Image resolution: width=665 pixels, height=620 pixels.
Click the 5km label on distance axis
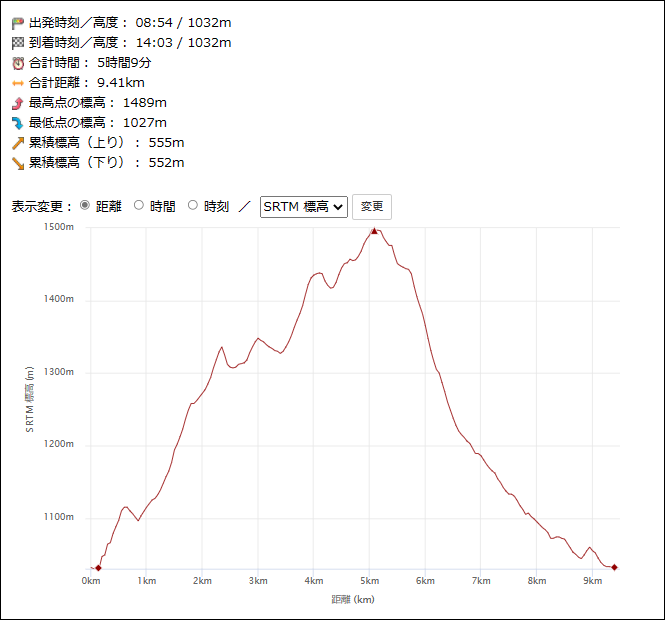point(370,581)
